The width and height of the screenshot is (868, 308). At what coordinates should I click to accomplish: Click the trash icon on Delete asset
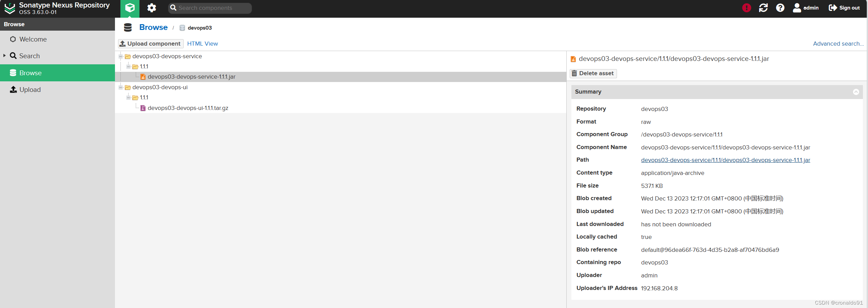click(574, 74)
